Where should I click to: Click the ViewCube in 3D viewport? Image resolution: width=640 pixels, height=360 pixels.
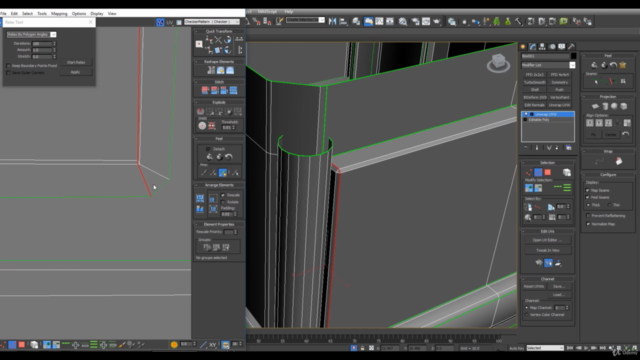pos(498,63)
